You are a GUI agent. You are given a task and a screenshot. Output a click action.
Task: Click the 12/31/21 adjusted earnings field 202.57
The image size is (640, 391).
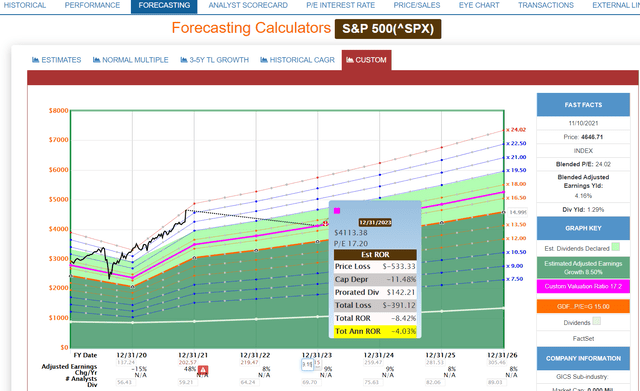click(x=187, y=362)
